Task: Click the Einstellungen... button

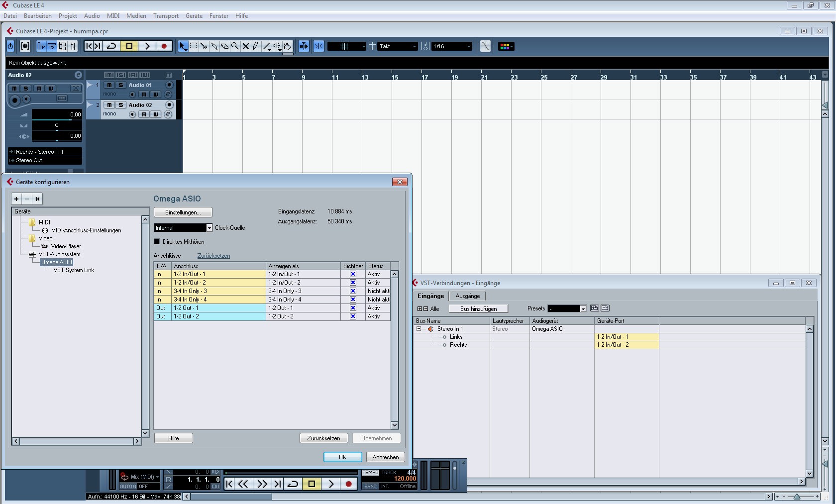Action: tap(183, 212)
